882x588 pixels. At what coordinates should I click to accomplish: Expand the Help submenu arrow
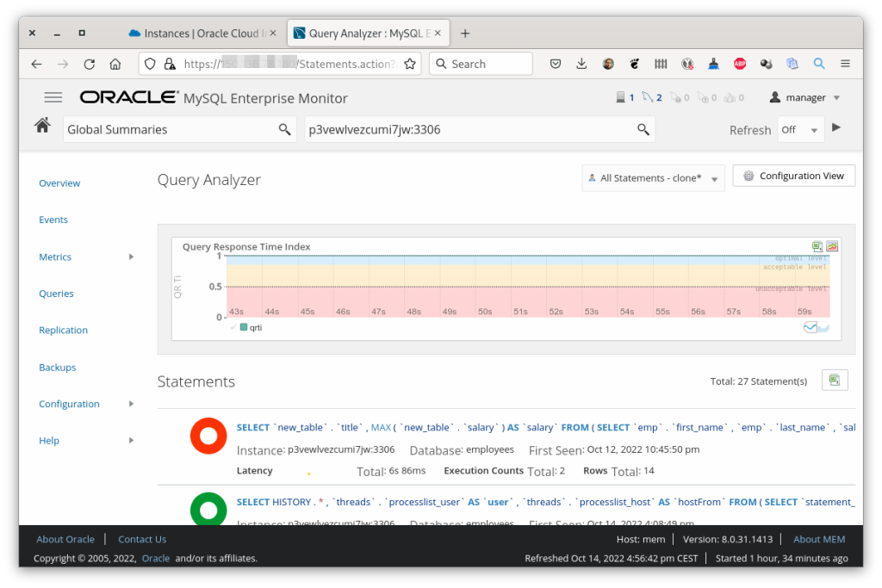[x=131, y=440]
